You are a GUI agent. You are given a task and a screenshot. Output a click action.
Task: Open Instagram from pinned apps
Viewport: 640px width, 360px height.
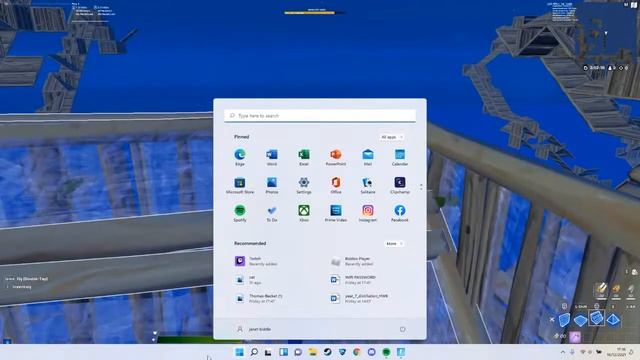click(368, 213)
